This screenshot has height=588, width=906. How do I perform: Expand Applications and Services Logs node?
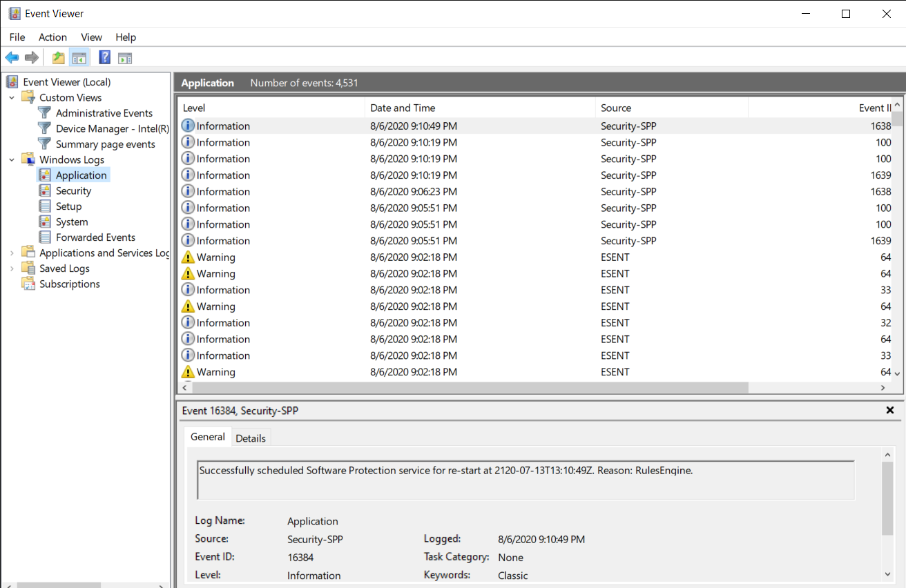pos(12,253)
